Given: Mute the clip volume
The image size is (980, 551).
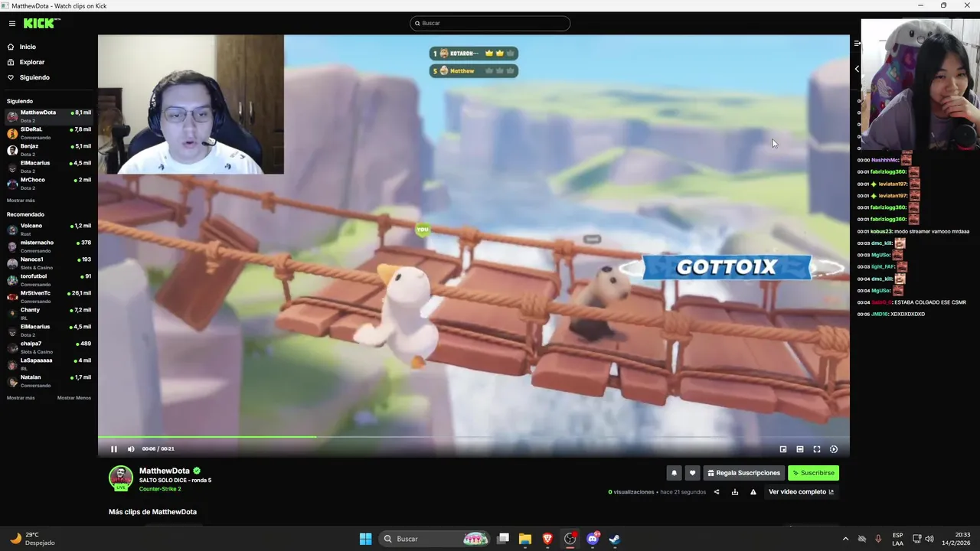Looking at the screenshot, I should (131, 449).
